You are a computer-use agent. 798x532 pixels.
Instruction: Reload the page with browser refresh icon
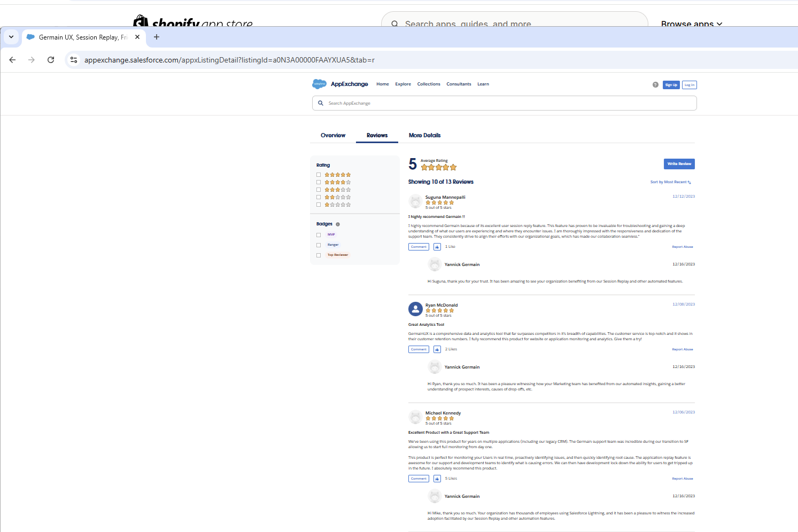click(51, 60)
